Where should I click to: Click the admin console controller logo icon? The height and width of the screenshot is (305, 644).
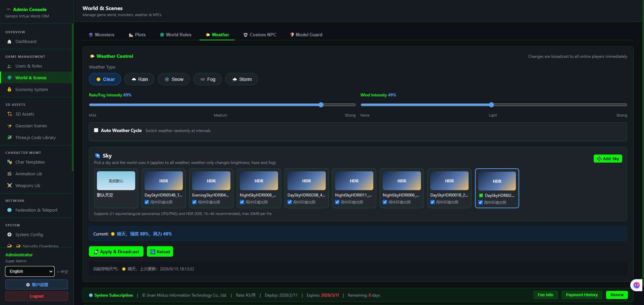tap(8, 10)
